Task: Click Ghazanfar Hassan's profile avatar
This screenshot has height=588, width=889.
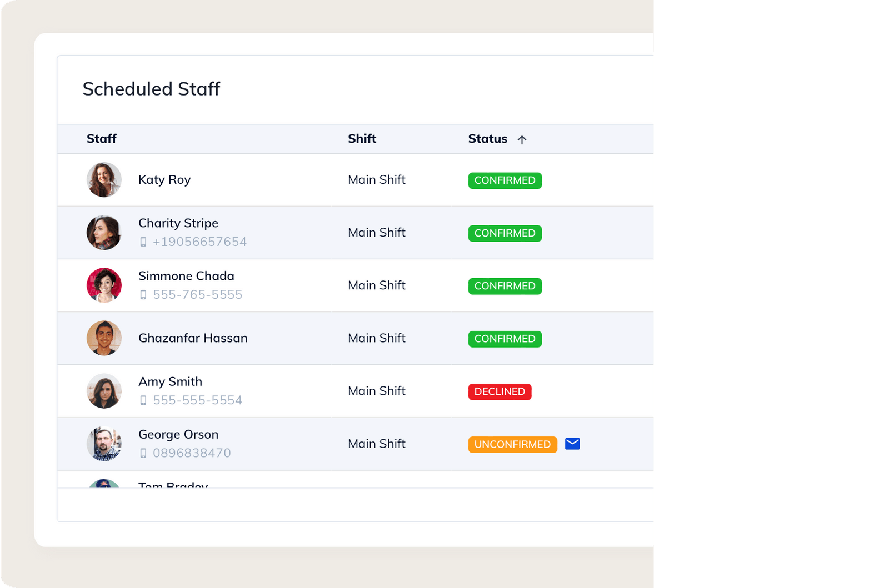Action: click(103, 338)
